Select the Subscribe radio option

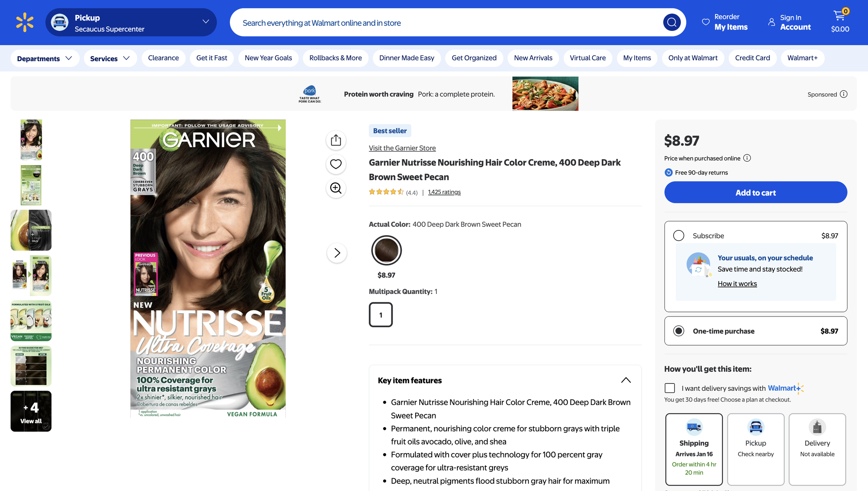coord(678,236)
